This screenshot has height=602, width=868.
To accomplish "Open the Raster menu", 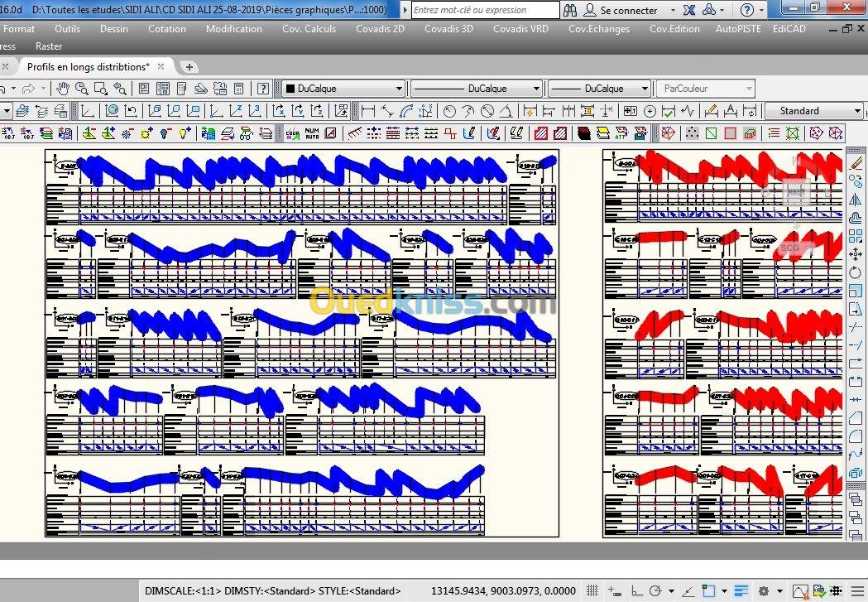I will (x=49, y=46).
